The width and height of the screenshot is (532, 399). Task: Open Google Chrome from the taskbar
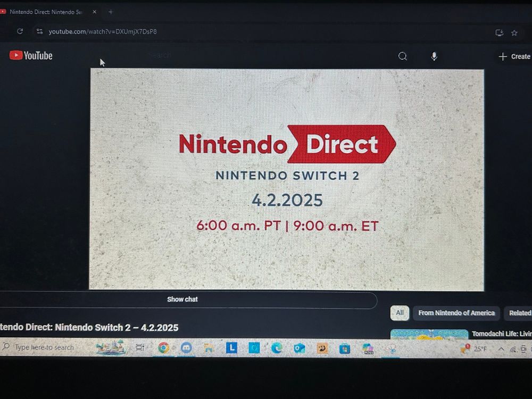163,347
